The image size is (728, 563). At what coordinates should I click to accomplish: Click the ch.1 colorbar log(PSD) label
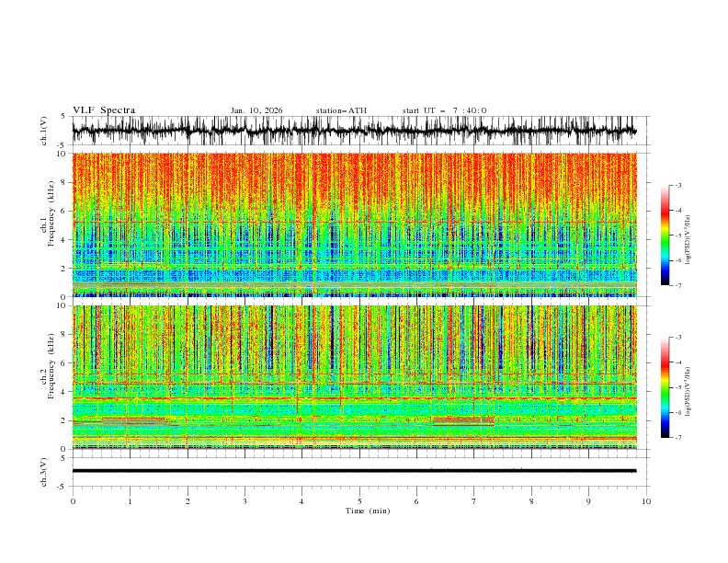(x=688, y=240)
